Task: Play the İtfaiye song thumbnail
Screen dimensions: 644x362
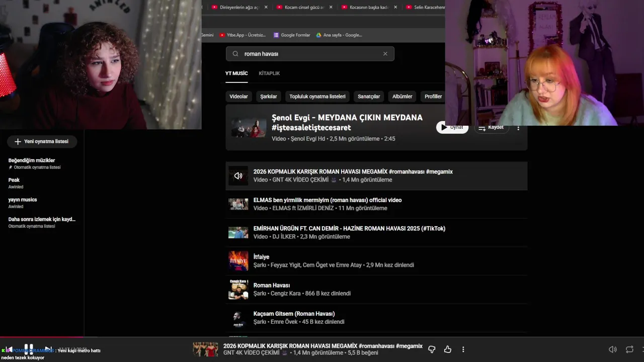Action: 238,261
